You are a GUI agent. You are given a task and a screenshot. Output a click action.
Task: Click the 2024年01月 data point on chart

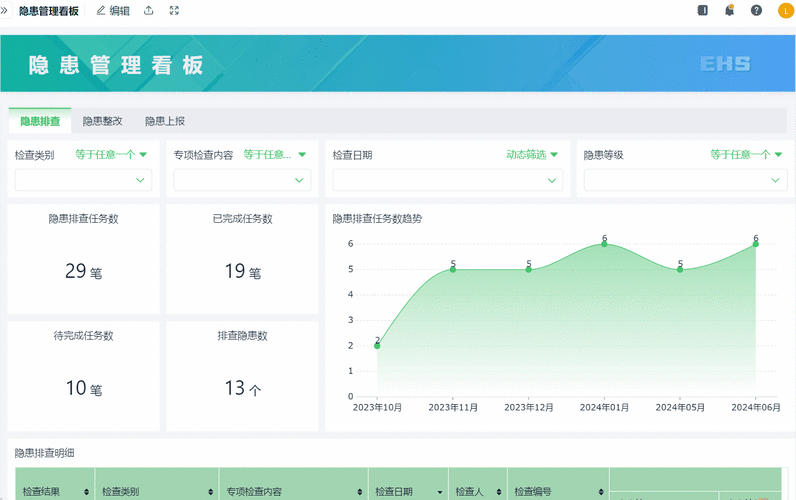point(604,244)
